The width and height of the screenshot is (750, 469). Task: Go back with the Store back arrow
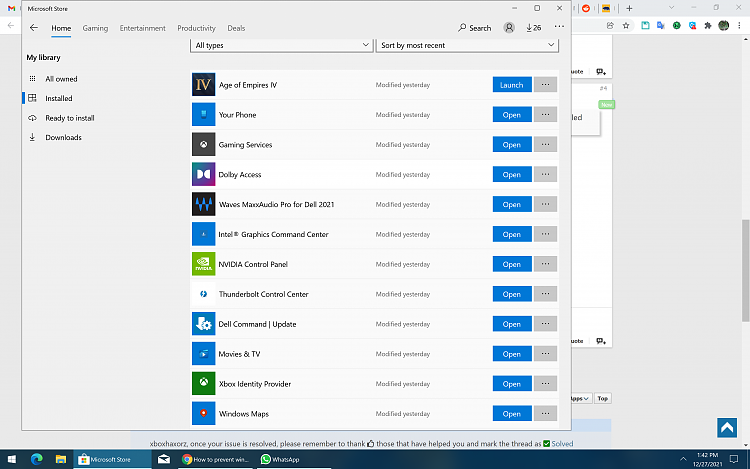pyautogui.click(x=33, y=28)
